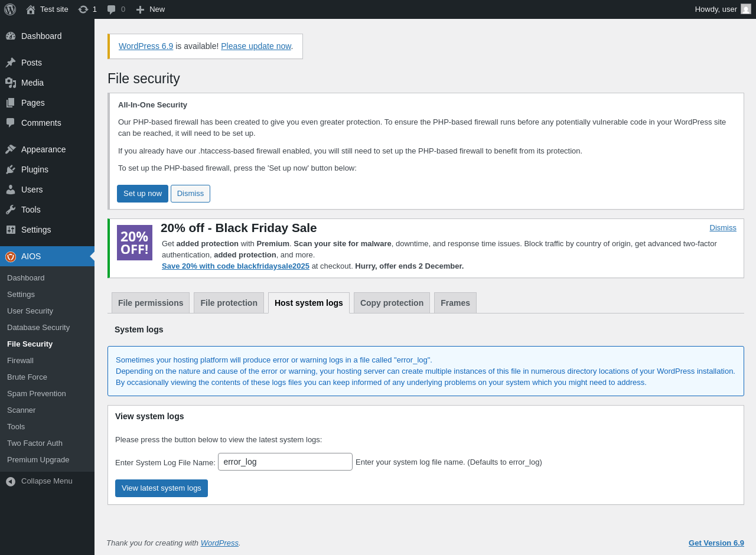The height and width of the screenshot is (555, 756).
Task: Open AIOS Dashboard submenu item
Action: tap(26, 277)
